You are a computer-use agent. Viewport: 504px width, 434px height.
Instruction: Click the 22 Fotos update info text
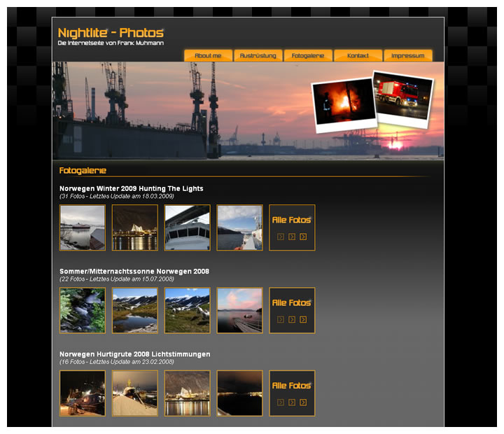point(117,279)
